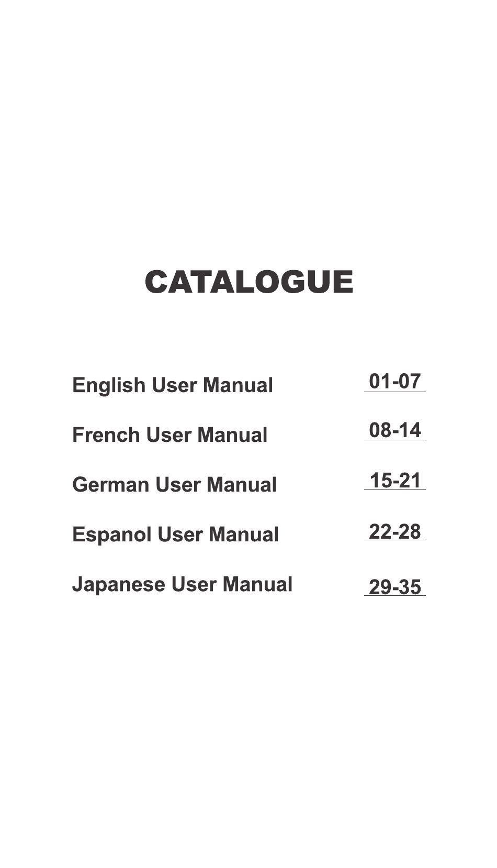Select the Espanol User Manual entry
The height and width of the screenshot is (868, 497).
click(176, 535)
